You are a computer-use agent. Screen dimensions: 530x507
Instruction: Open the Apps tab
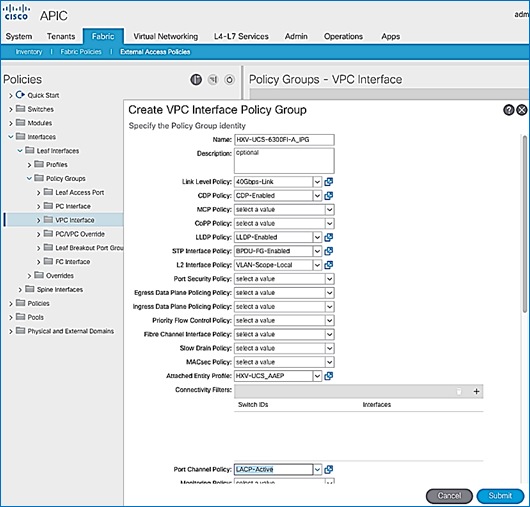coord(391,36)
